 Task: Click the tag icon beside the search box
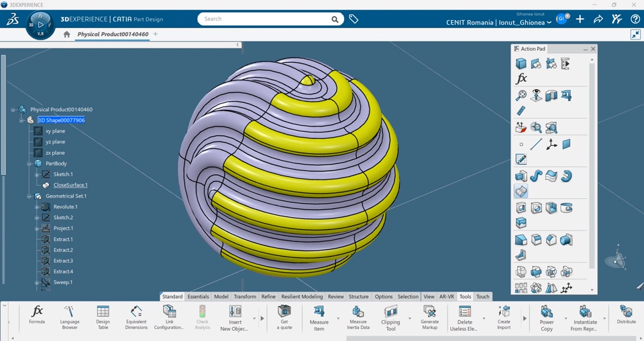click(x=354, y=19)
